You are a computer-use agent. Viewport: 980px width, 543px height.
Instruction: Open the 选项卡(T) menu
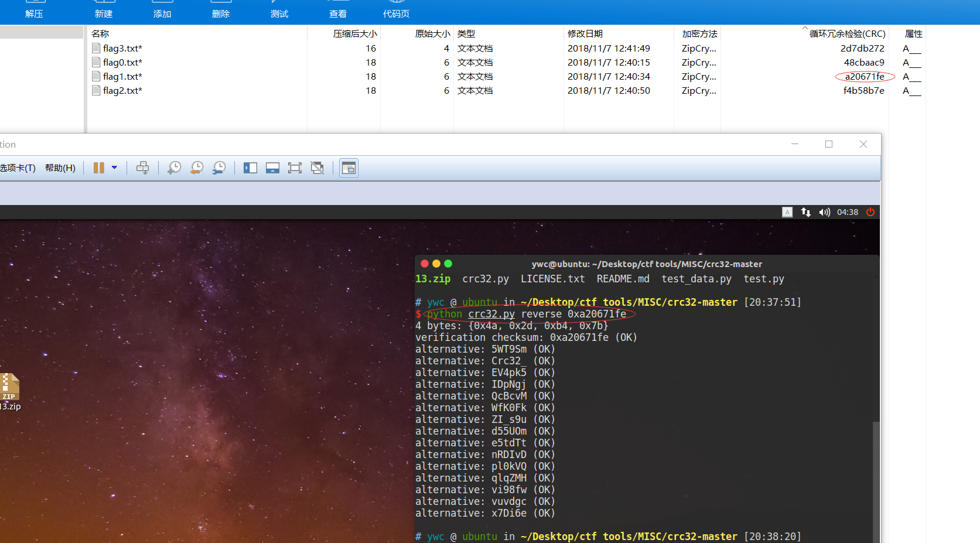18,168
